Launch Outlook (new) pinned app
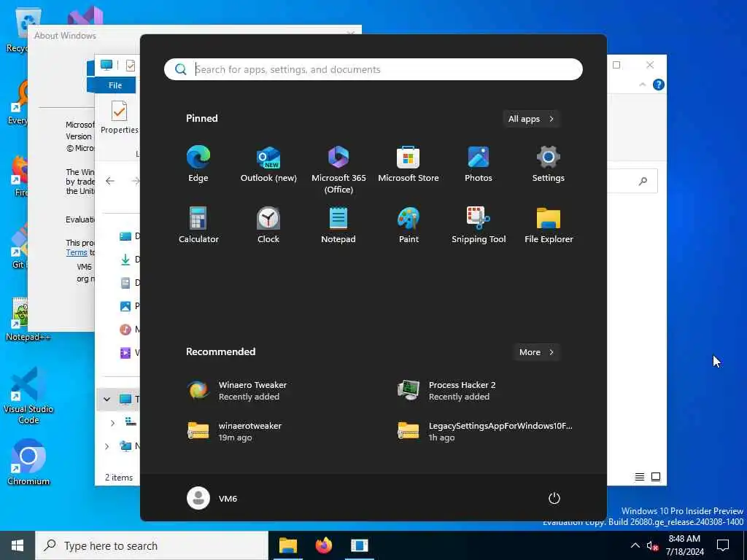 point(268,164)
